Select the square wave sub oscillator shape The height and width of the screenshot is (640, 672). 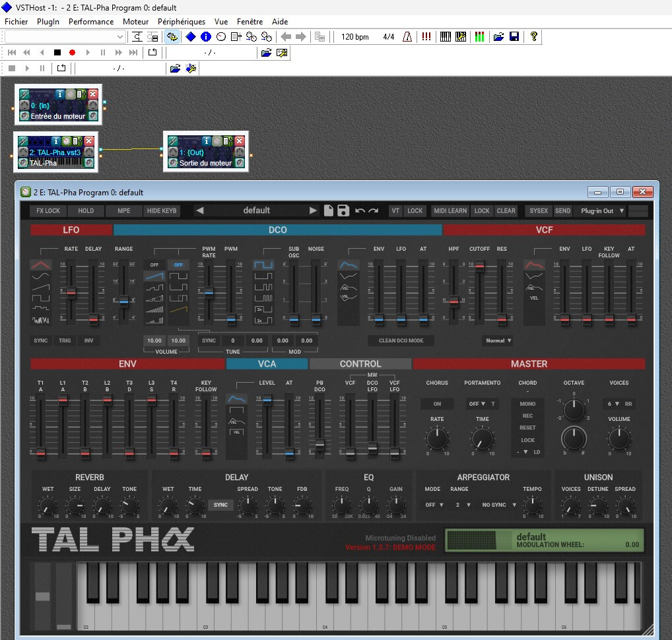[263, 265]
